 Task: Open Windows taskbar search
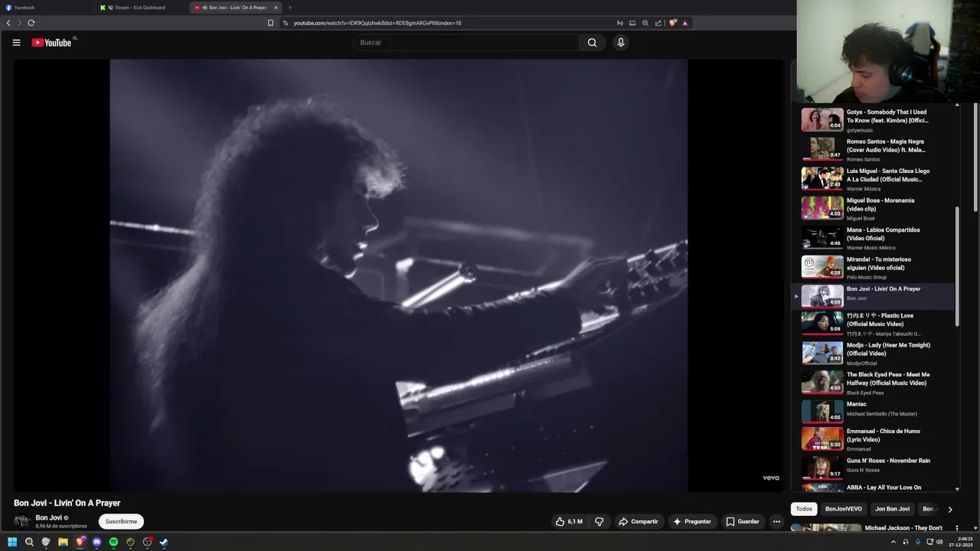point(29,542)
